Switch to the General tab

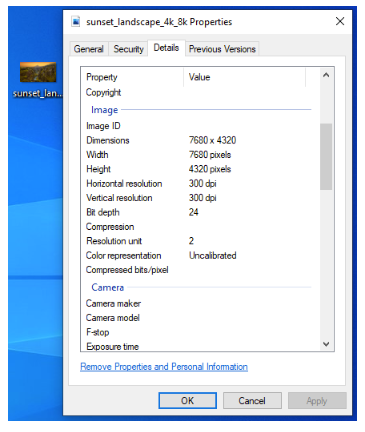click(88, 49)
